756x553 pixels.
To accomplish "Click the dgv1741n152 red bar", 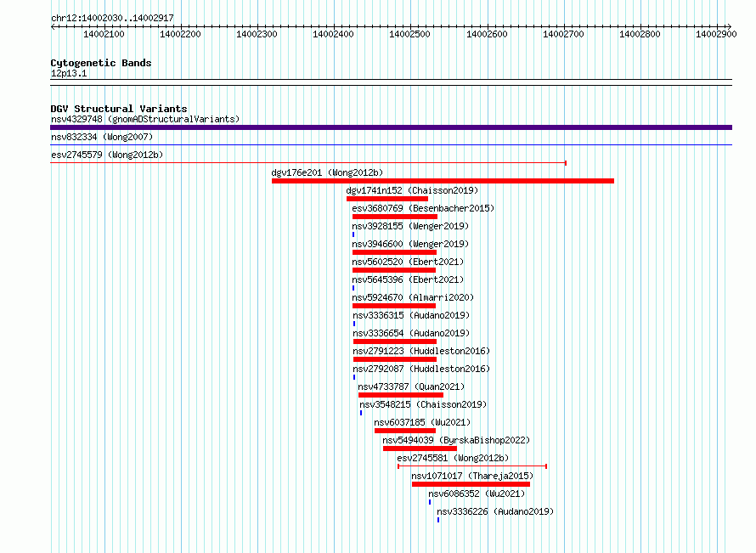I will [x=387, y=199].
